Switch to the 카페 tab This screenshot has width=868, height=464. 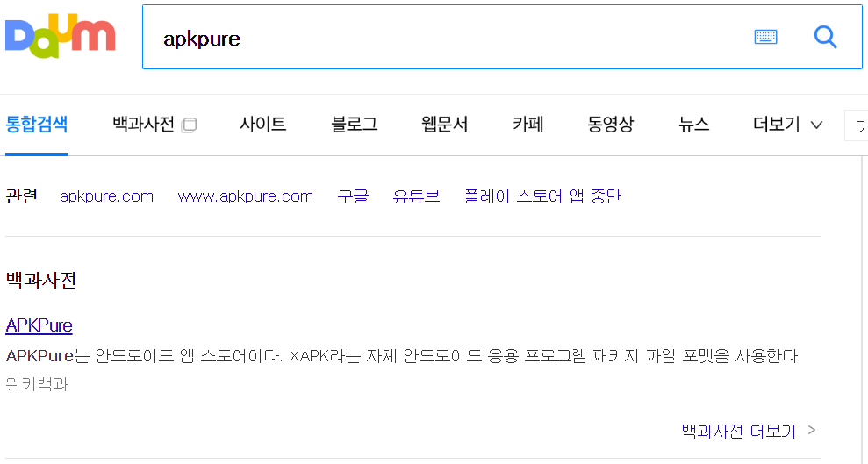tap(528, 124)
